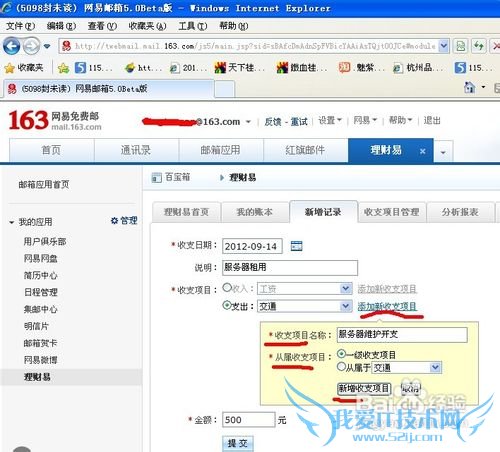Screen dimensions: 500x452
Task: Switch to the 邮箱应用 tab
Action: [221, 150]
